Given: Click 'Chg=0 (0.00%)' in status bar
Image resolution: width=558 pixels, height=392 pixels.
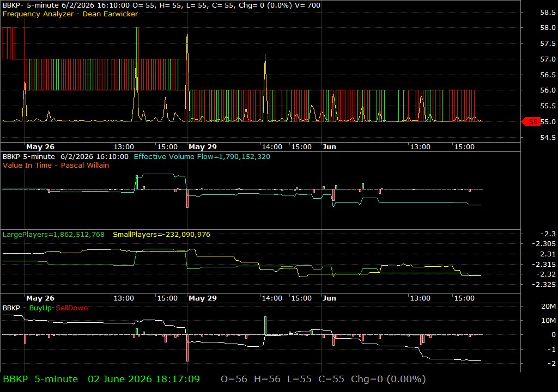Looking at the screenshot, I should tap(388, 379).
